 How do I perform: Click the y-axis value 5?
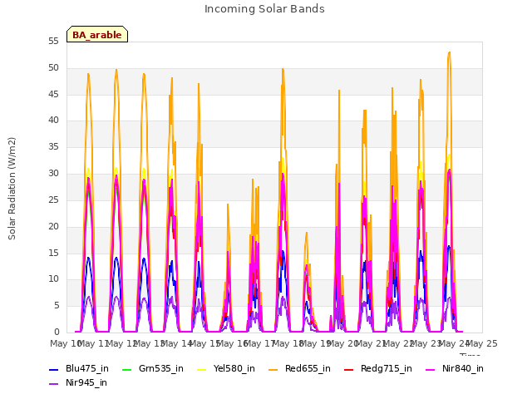coord(57,306)
